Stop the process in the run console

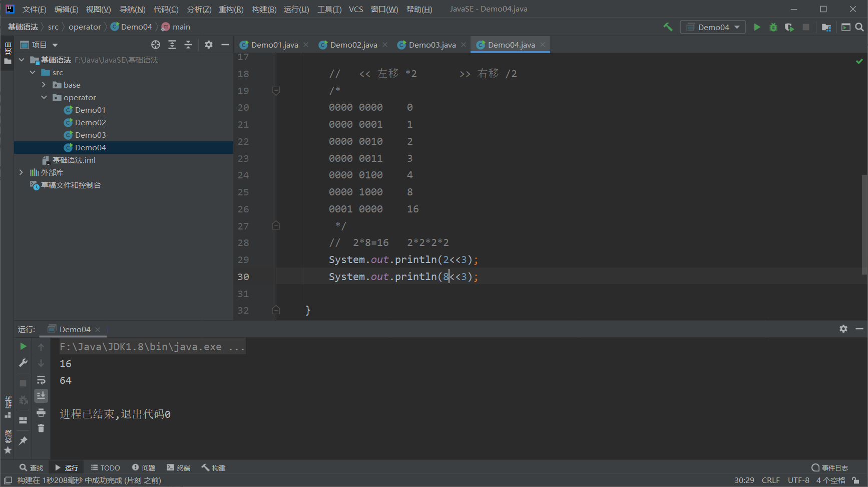[x=23, y=383]
